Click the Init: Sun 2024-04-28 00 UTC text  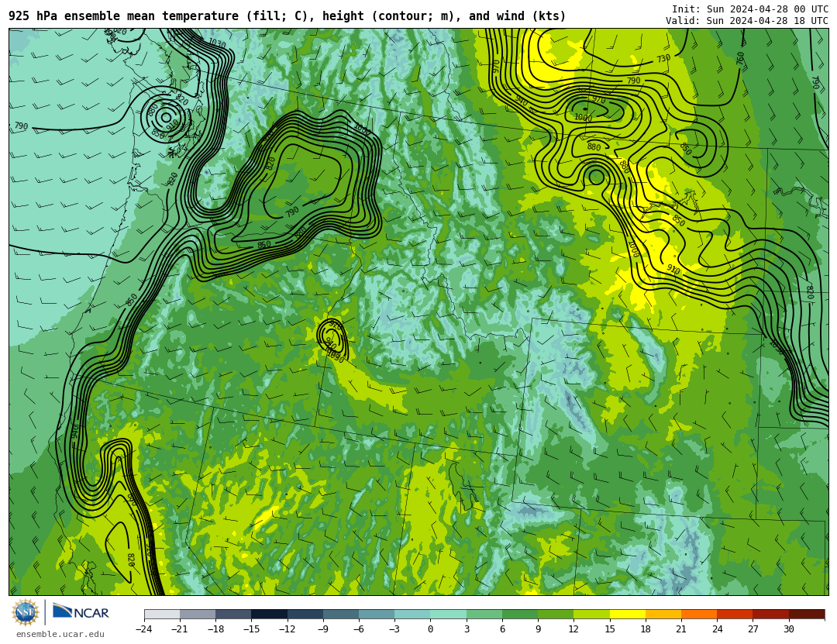point(749,9)
